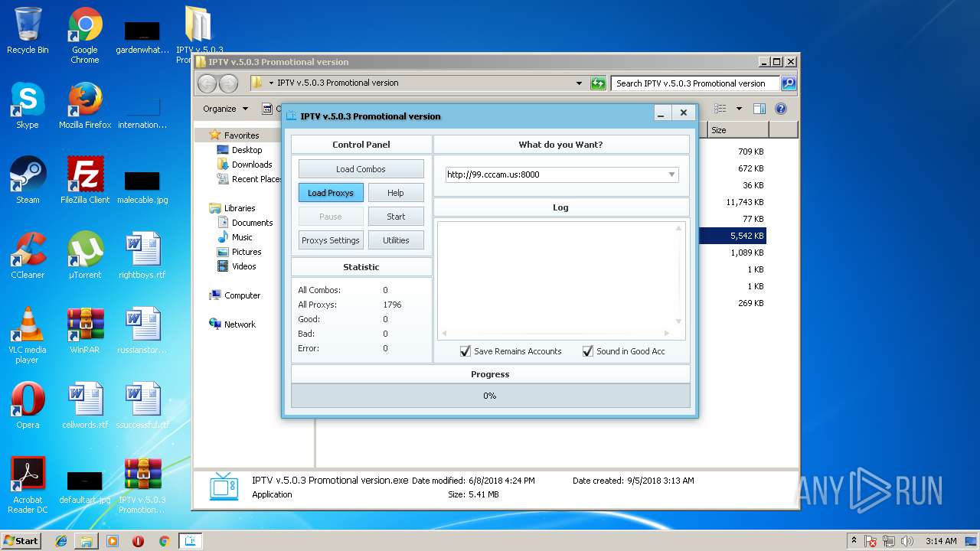The width and height of the screenshot is (980, 551).
Task: Open Explorer help question mark icon
Action: click(781, 109)
